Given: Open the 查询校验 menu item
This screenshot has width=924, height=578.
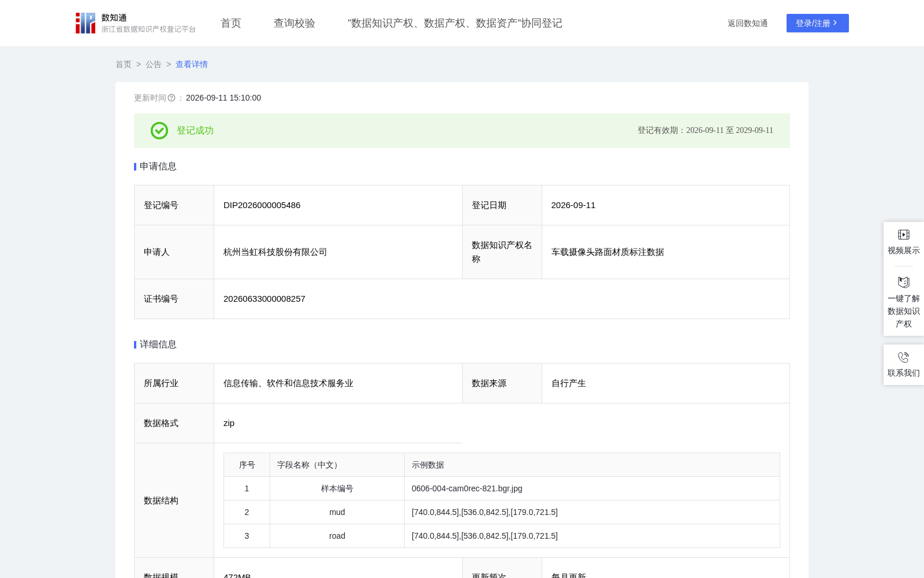Looking at the screenshot, I should point(295,23).
